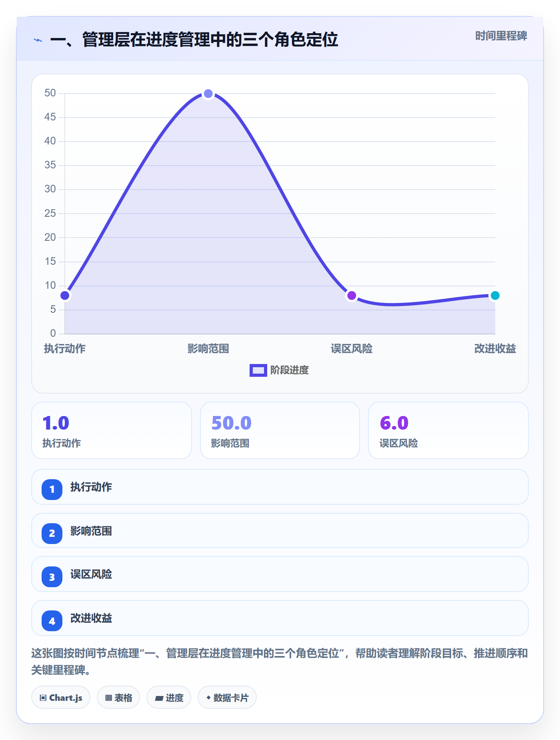Click the y-axis value 25

[50, 213]
